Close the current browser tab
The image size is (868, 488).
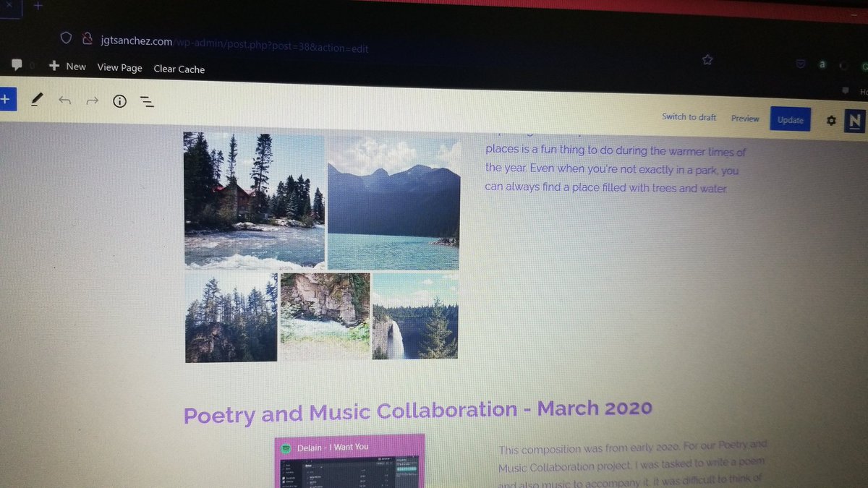[9, 4]
